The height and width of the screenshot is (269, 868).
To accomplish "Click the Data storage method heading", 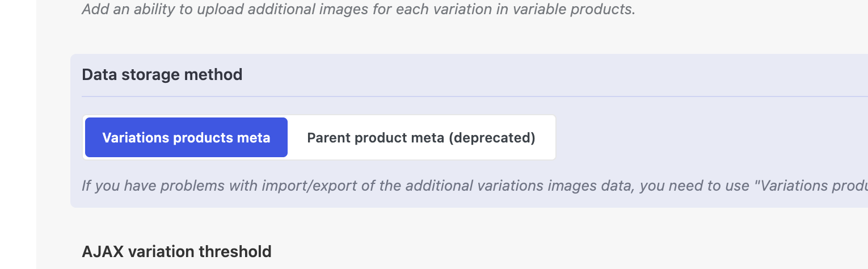I will click(162, 74).
